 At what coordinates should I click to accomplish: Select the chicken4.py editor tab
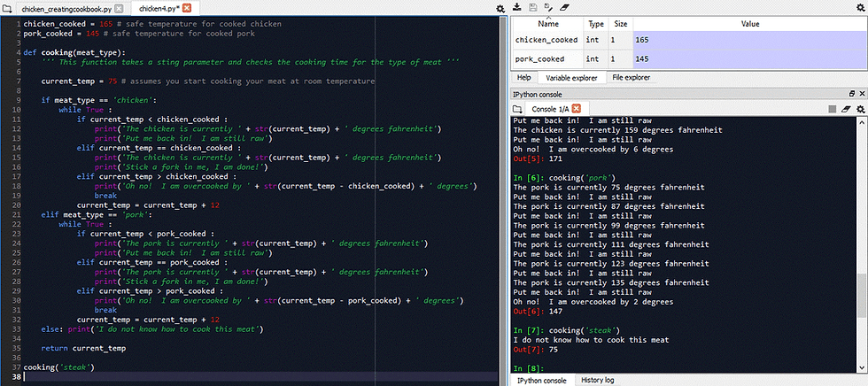coord(159,8)
